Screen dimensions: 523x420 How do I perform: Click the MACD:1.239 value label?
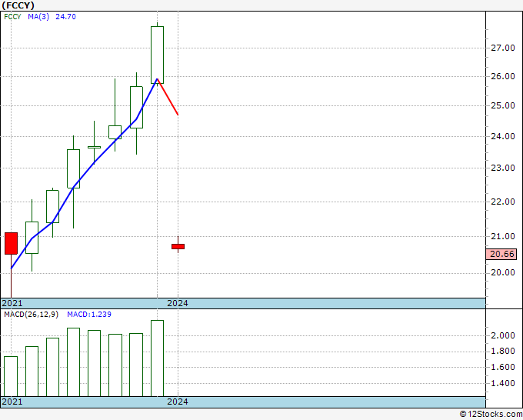[x=89, y=315]
